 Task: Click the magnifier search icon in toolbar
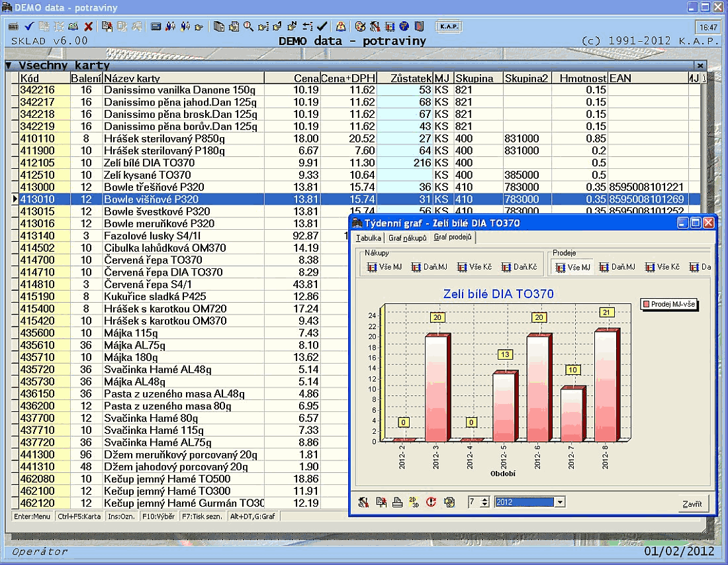[x=248, y=26]
